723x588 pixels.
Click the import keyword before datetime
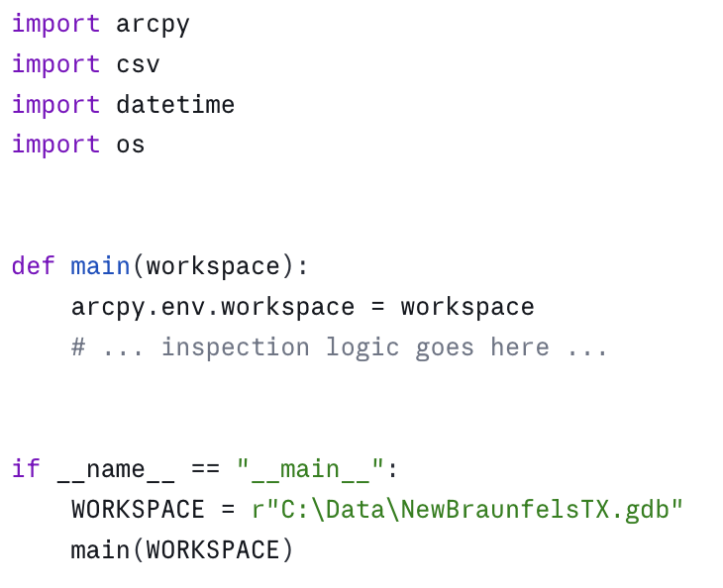(55, 105)
